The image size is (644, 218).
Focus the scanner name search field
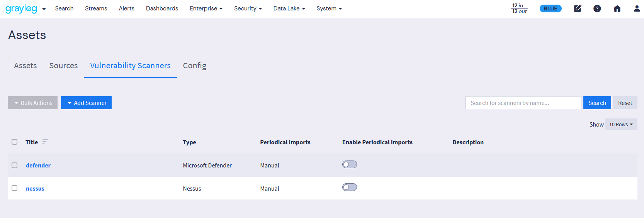(x=523, y=103)
